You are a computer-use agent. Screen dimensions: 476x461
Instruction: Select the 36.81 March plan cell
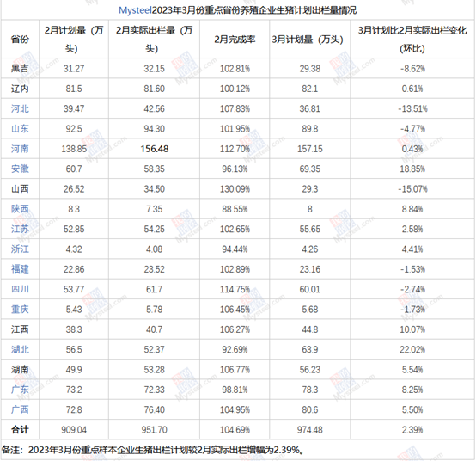[309, 108]
